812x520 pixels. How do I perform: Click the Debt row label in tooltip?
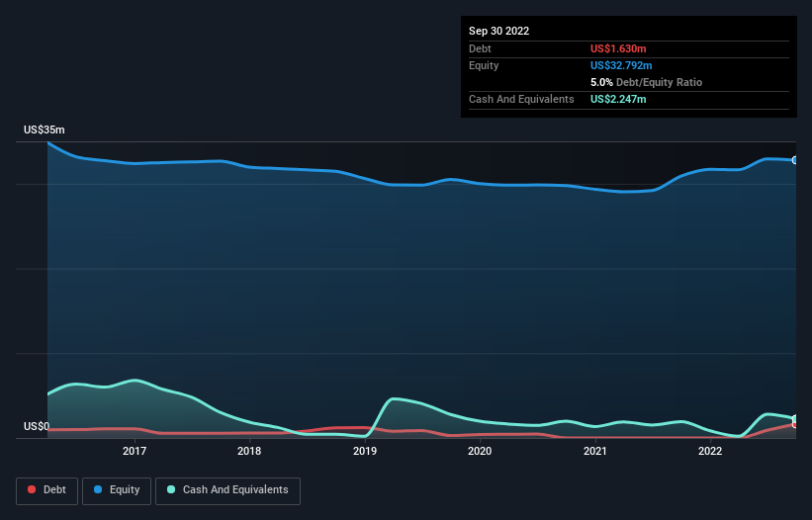pos(480,48)
